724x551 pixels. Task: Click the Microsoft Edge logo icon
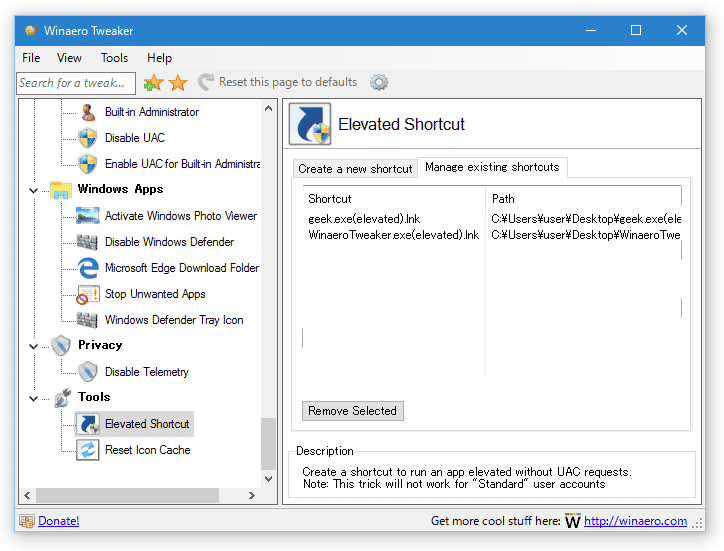pos(88,268)
